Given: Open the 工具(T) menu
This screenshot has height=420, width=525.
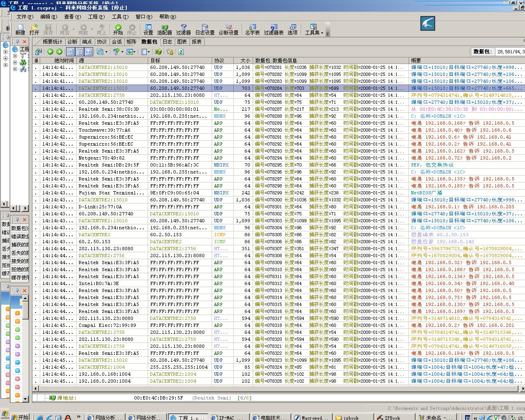Looking at the screenshot, I should 120,17.
